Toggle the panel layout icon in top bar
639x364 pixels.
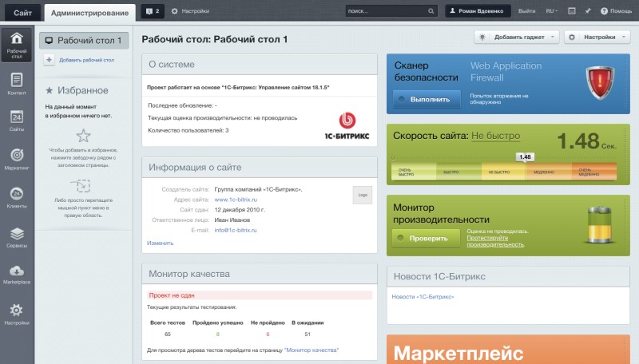pos(571,11)
